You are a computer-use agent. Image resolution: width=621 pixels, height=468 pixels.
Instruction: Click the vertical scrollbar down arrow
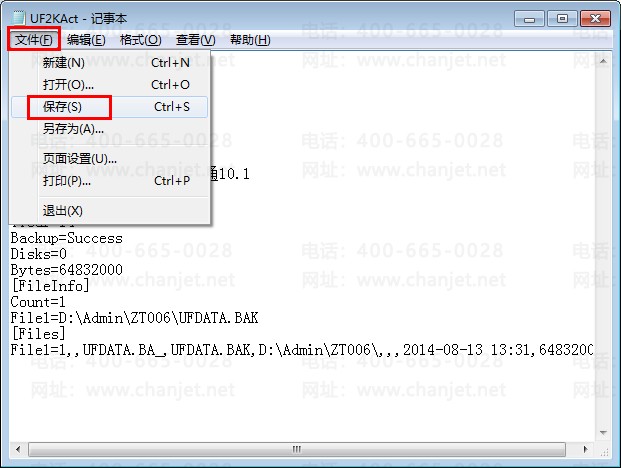pos(603,433)
